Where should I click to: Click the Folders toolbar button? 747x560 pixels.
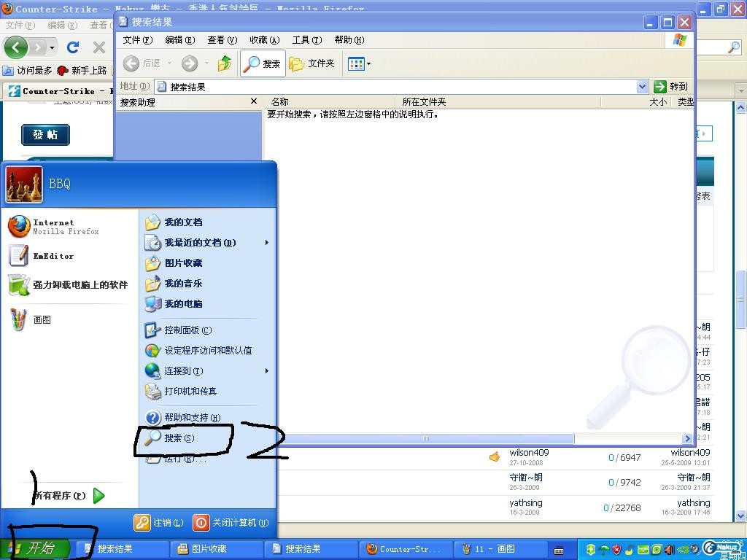click(x=312, y=63)
